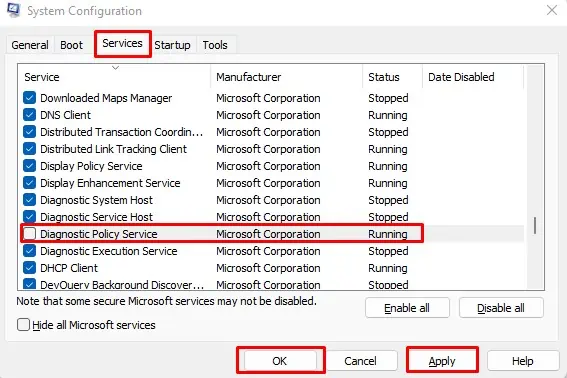Viewport: 567px width, 378px height.
Task: Sort by the Manufacturer column header
Action: (x=286, y=77)
